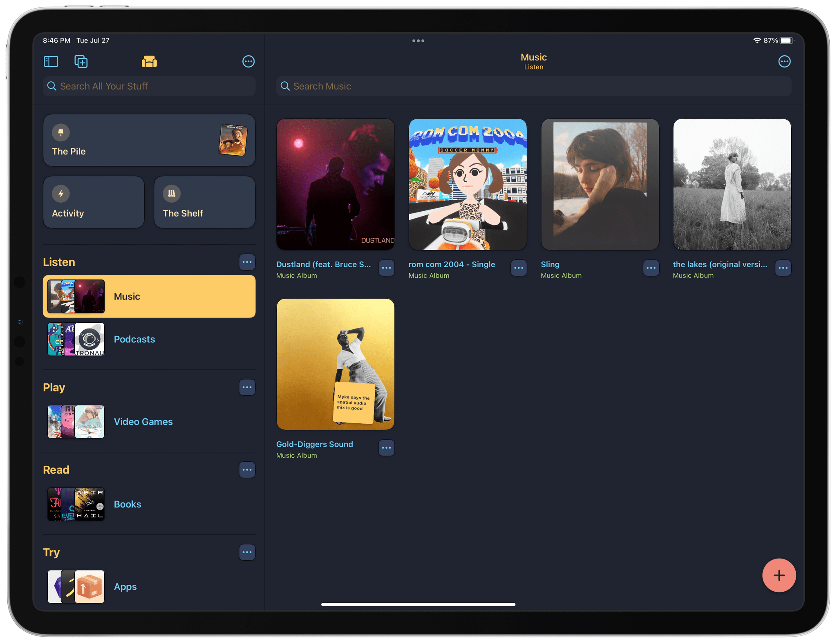The height and width of the screenshot is (644, 837).
Task: Open the Listen section options menu
Action: tap(247, 262)
